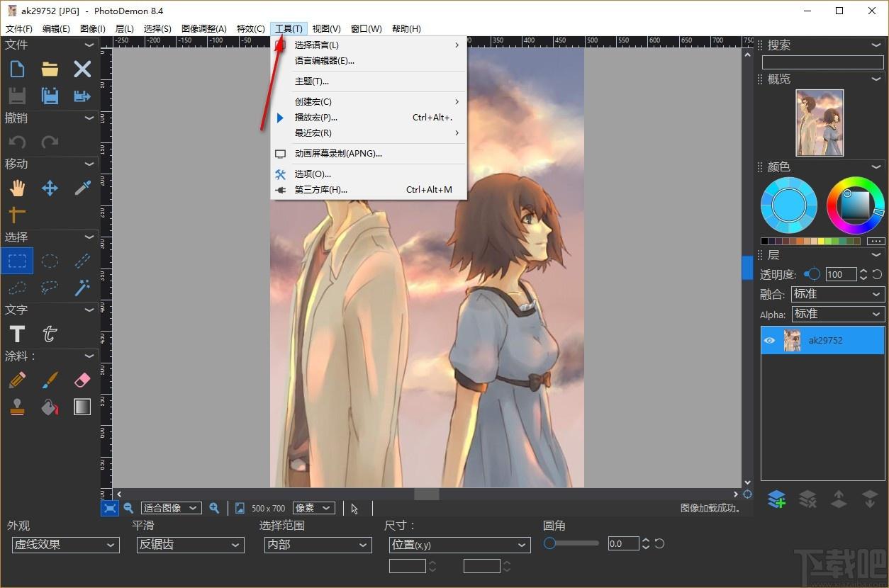Select the Pencil tool
Viewport: 889px width, 588px height.
[17, 380]
